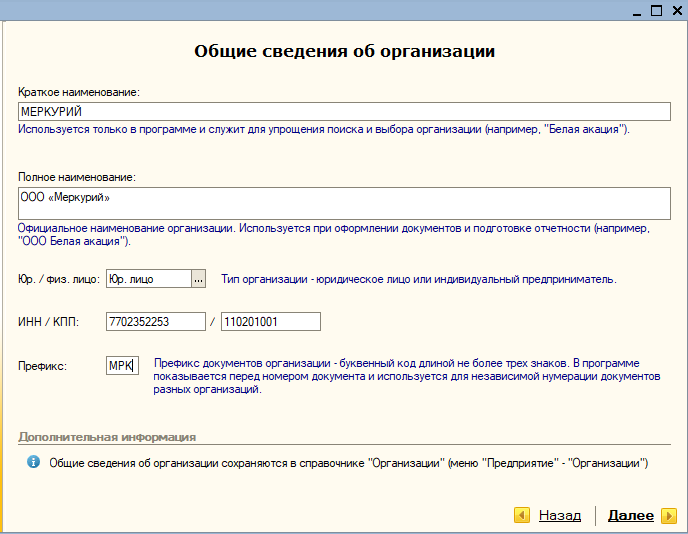Click the Краткое наименование label

coord(79,92)
